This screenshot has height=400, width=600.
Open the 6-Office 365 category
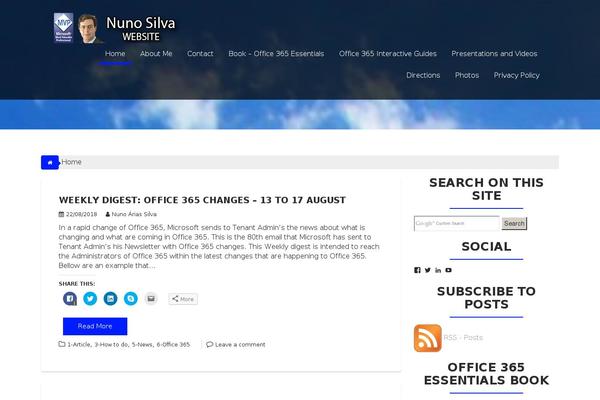point(173,344)
